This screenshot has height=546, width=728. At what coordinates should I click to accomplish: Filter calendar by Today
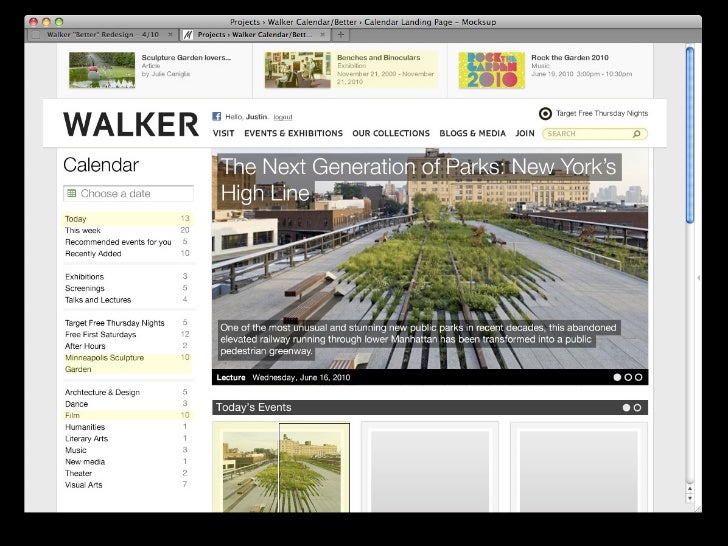click(127, 219)
